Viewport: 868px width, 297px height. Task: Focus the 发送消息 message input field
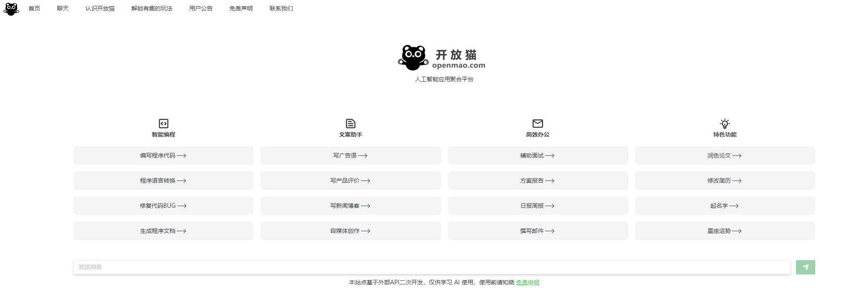click(x=431, y=267)
